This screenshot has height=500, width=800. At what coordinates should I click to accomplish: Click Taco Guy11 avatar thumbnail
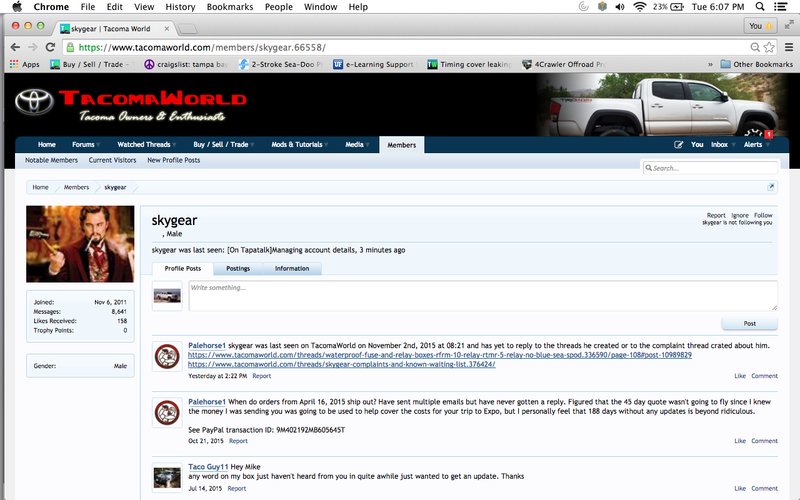167,478
